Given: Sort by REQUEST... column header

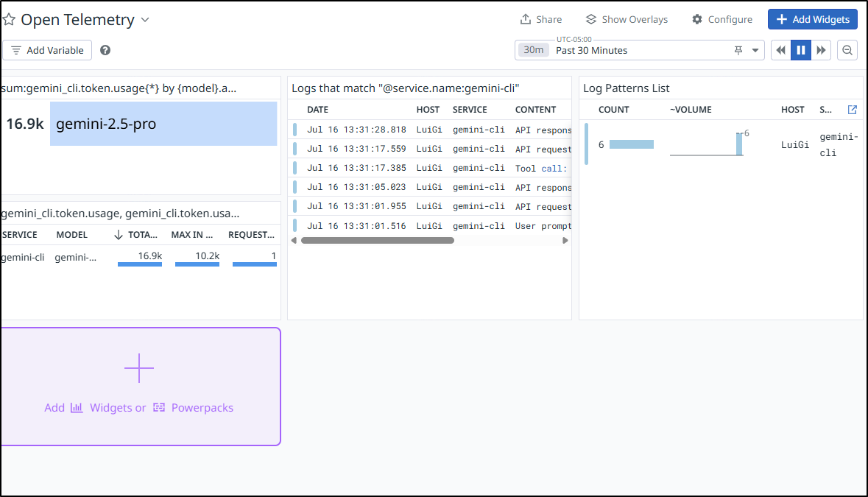Looking at the screenshot, I should (251, 235).
